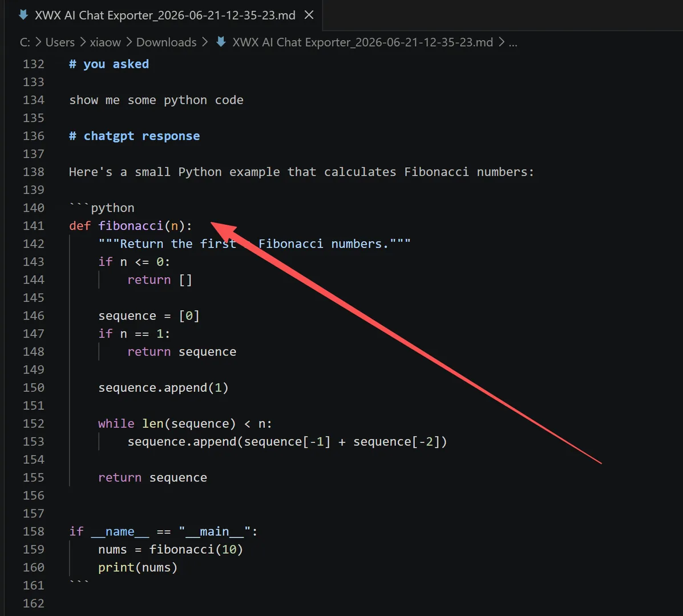Click 'print(nums)' line

click(x=138, y=568)
